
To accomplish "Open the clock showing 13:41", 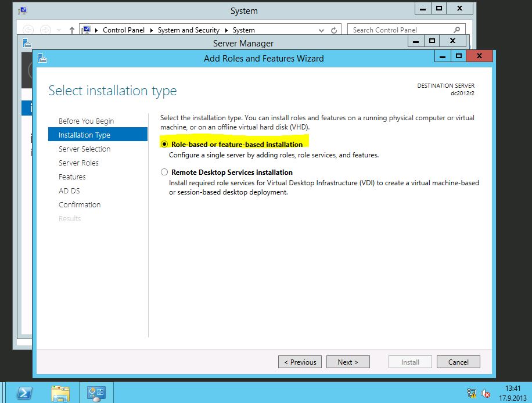I will tap(513, 388).
